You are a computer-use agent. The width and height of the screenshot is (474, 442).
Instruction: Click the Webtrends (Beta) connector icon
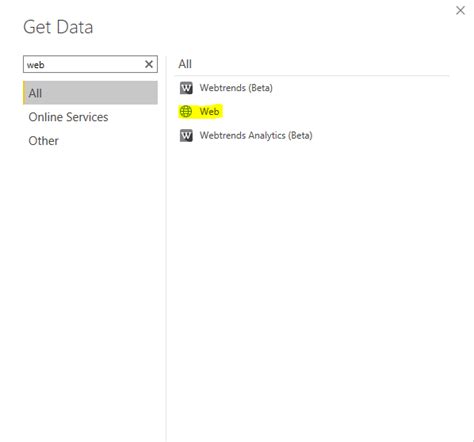(x=186, y=88)
